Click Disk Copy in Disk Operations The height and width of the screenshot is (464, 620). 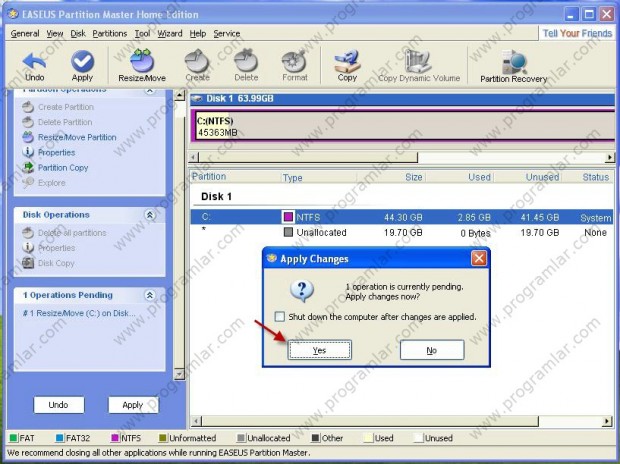(48, 263)
